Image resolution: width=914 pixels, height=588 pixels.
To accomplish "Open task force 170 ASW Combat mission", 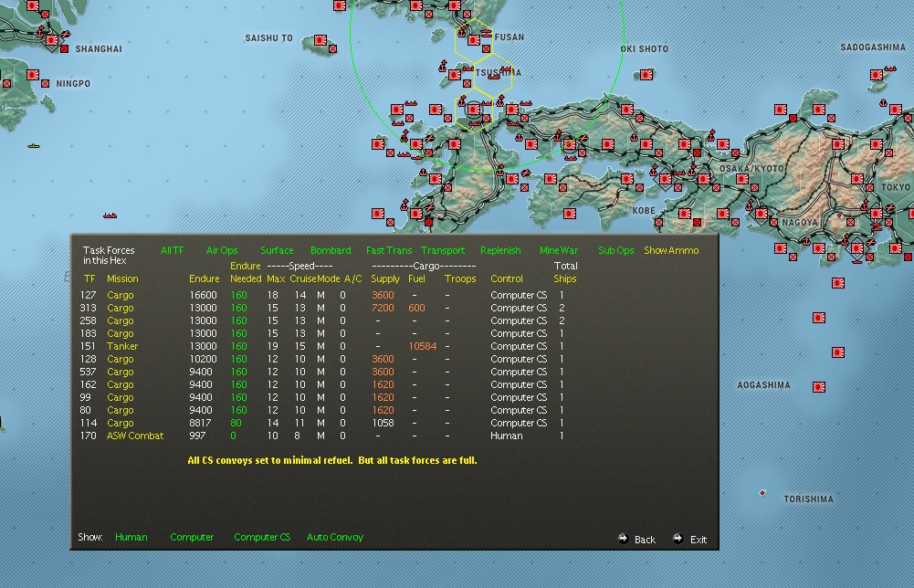I will [135, 436].
